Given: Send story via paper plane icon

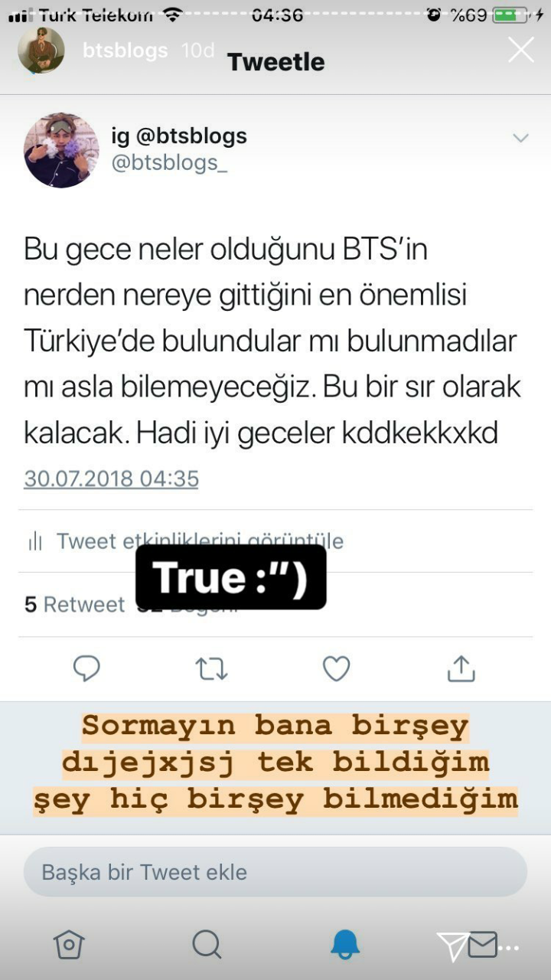Looking at the screenshot, I should point(452,946).
